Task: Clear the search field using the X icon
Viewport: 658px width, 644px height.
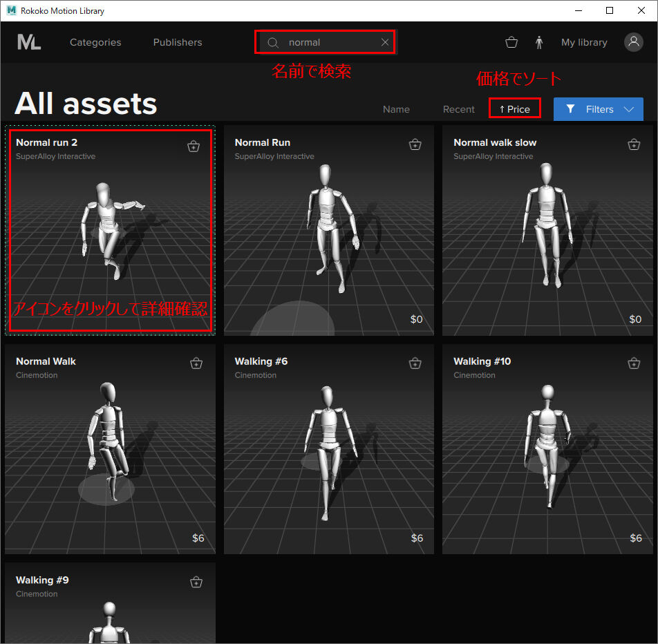Action: (x=385, y=41)
